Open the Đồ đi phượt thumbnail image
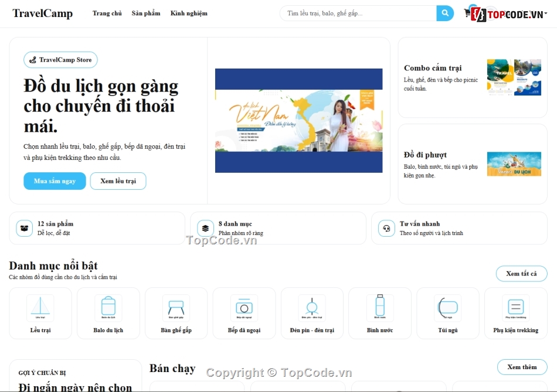 click(x=514, y=164)
